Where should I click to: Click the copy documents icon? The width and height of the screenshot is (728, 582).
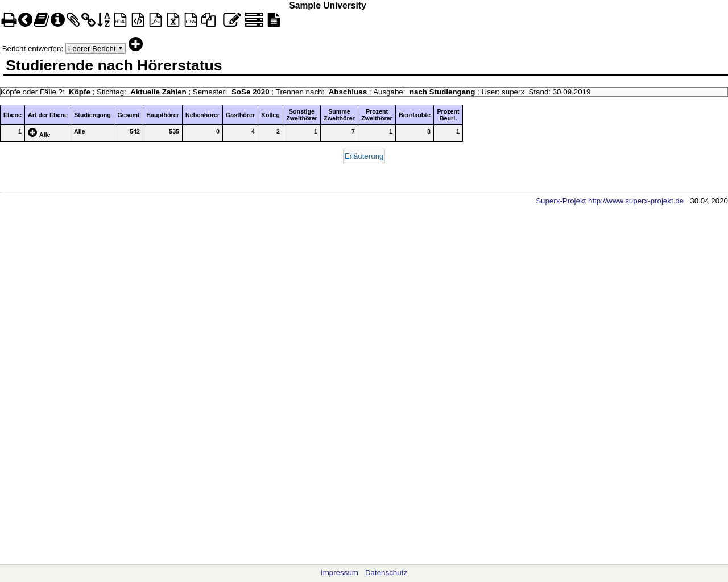(209, 20)
